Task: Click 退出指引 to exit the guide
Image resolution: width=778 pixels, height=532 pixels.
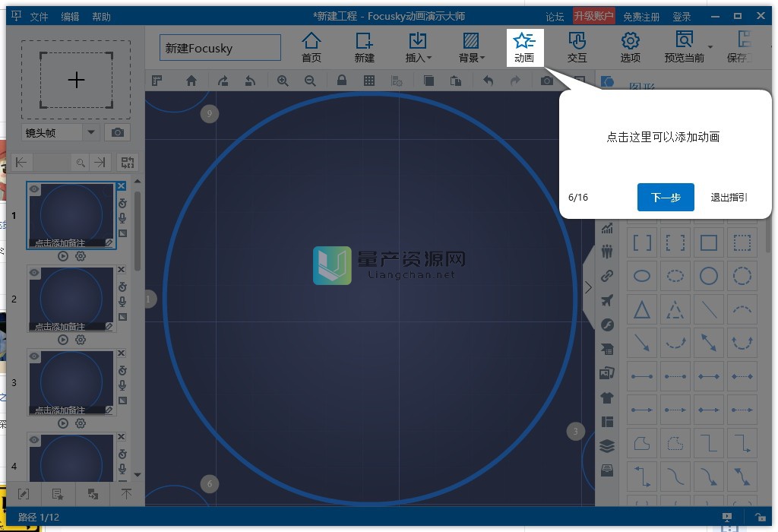Action: pyautogui.click(x=729, y=197)
